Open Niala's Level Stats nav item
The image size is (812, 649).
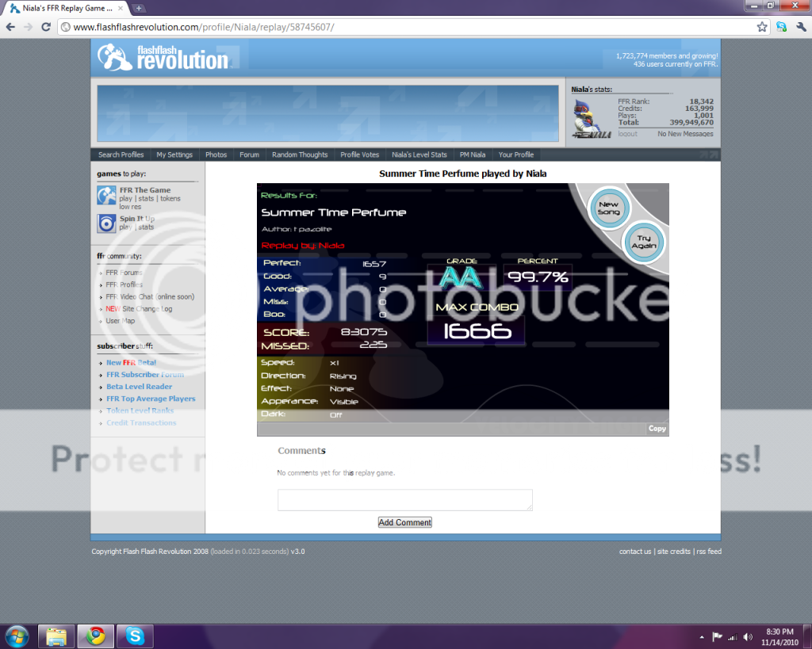click(x=419, y=155)
